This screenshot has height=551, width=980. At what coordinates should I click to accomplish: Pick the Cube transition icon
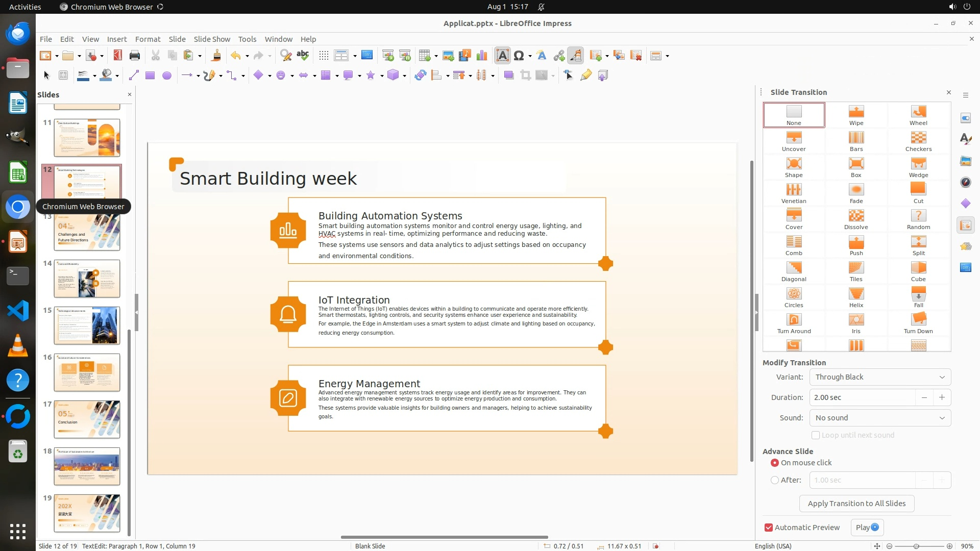[918, 271]
